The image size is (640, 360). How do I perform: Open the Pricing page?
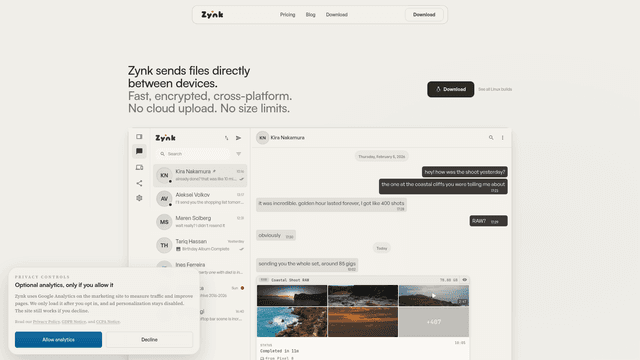pos(287,15)
